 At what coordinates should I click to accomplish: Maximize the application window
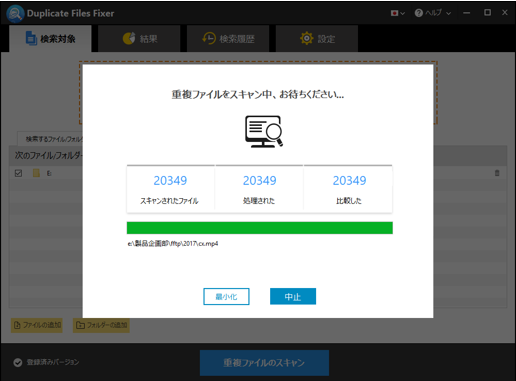click(487, 13)
